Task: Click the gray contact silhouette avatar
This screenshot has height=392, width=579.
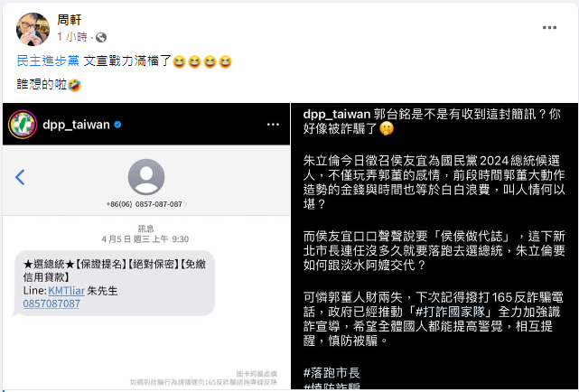Action: tap(146, 177)
